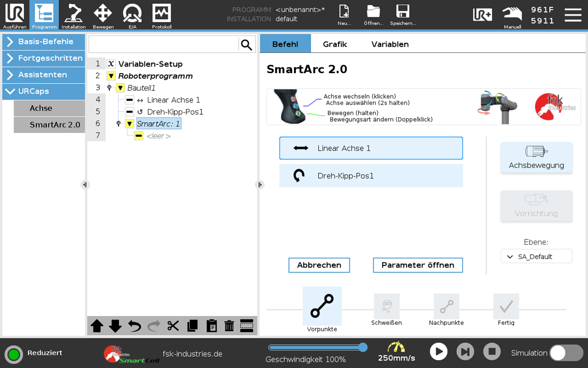Collapse the Bauteil1 tree node
Image resolution: width=588 pixels, height=368 pixels.
click(x=120, y=88)
